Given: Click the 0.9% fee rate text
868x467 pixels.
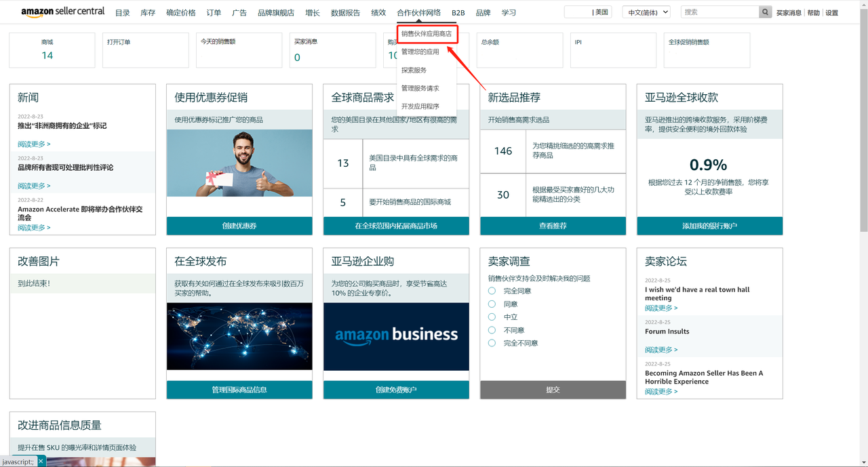Looking at the screenshot, I should (709, 165).
